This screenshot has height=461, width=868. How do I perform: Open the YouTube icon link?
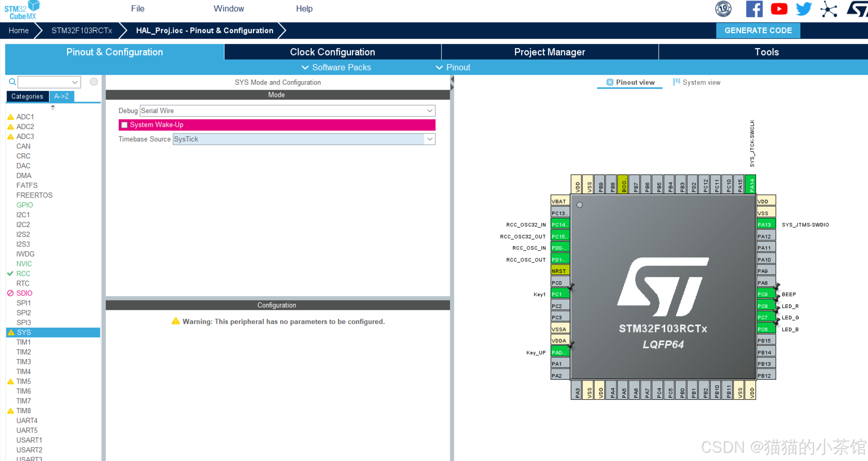coord(779,9)
